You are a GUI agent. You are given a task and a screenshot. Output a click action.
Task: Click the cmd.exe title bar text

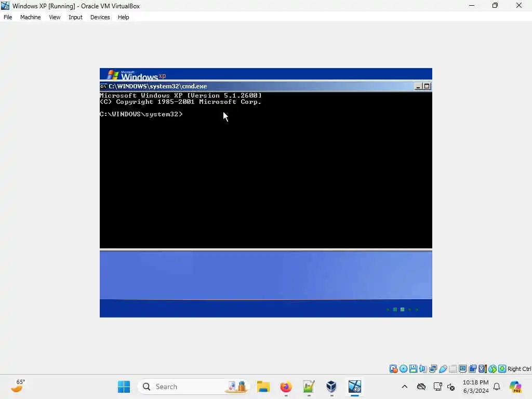158,86
